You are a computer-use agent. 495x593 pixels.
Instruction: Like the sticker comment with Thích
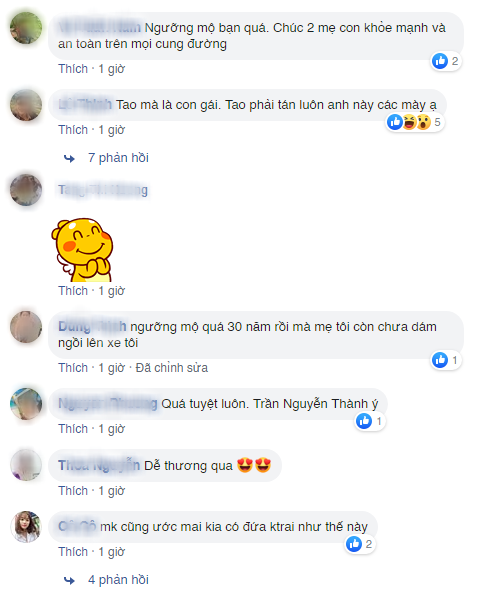pyautogui.click(x=73, y=291)
